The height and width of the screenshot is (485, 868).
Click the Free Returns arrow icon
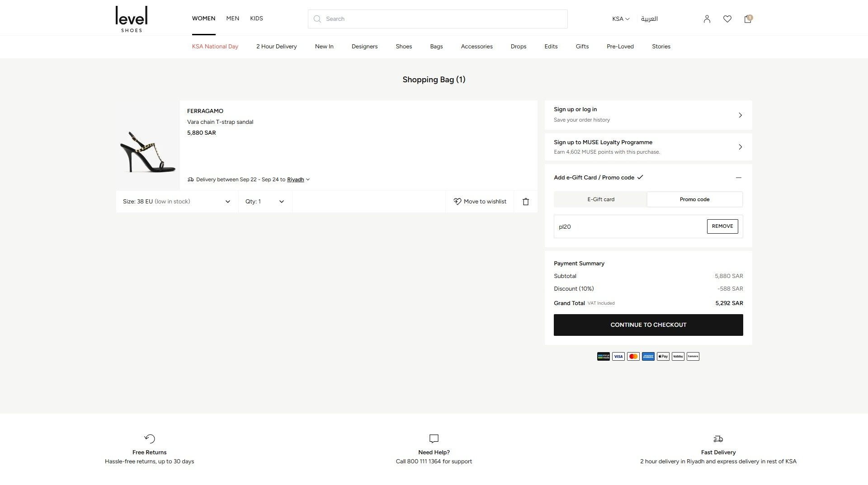pyautogui.click(x=150, y=439)
